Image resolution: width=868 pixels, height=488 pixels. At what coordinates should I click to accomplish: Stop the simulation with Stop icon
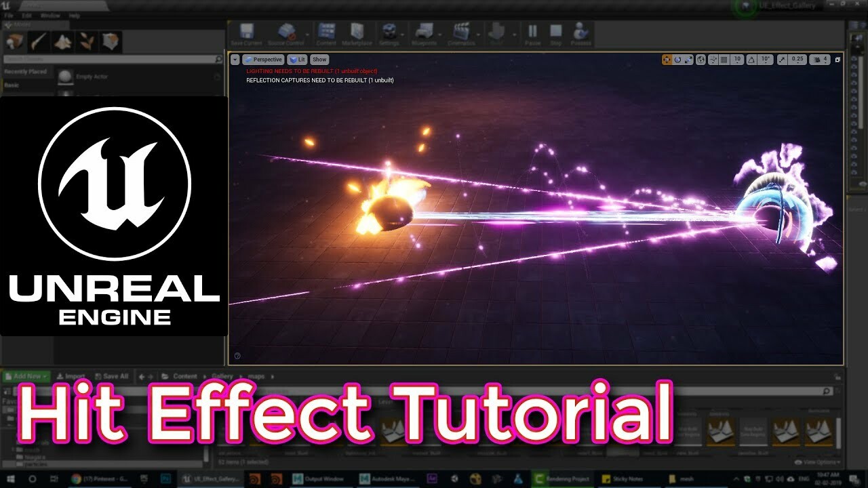[556, 34]
